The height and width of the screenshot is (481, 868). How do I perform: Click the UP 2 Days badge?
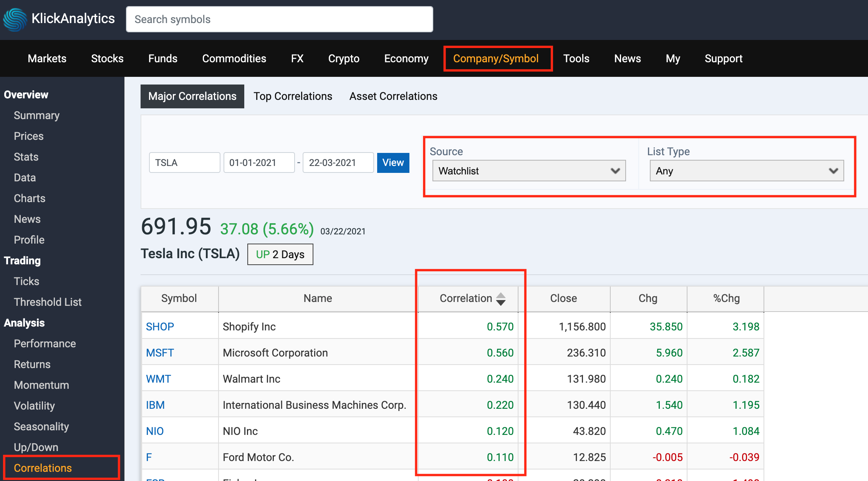(280, 254)
